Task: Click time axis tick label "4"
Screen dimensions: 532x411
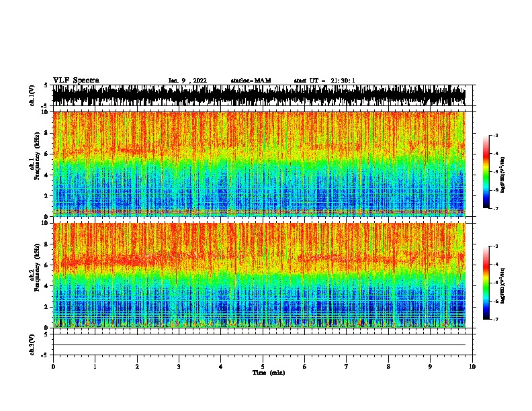Action: [220, 367]
